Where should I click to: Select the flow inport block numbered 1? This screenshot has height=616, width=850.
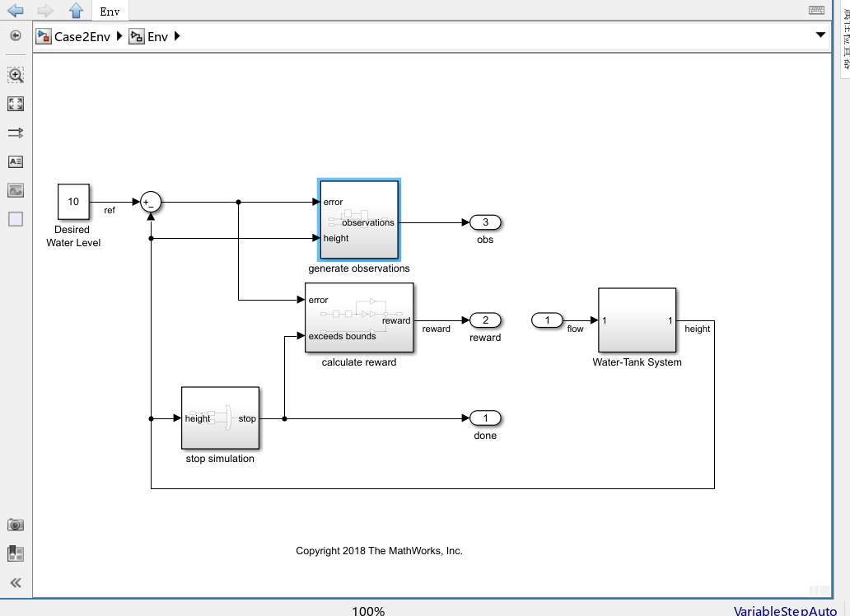[547, 320]
